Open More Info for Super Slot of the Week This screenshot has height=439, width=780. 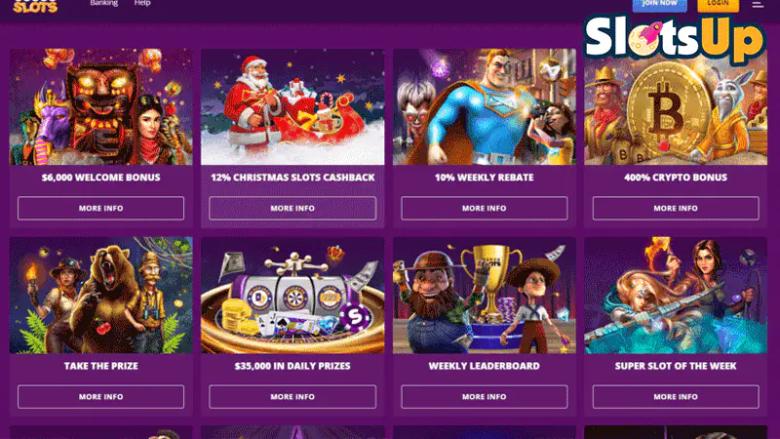point(676,397)
